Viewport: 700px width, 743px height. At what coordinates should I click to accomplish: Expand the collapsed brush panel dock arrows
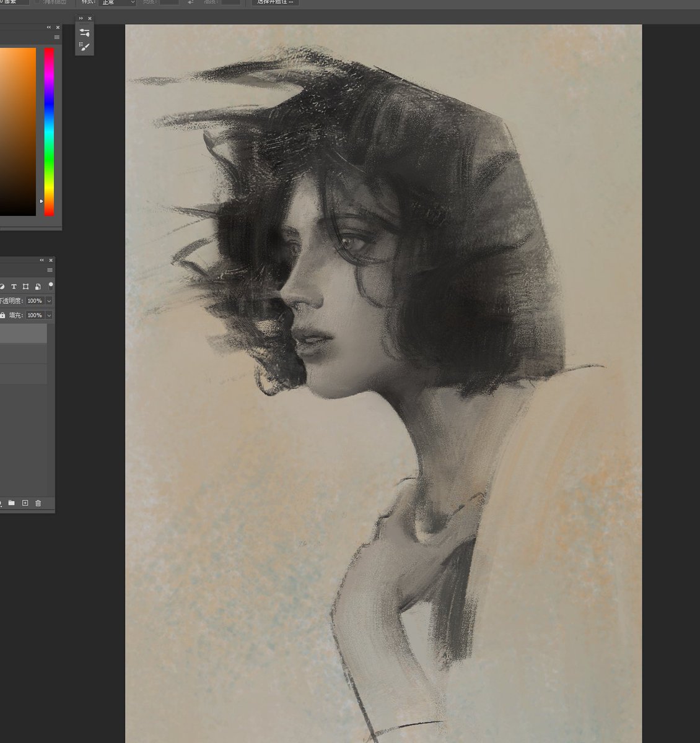tap(81, 19)
